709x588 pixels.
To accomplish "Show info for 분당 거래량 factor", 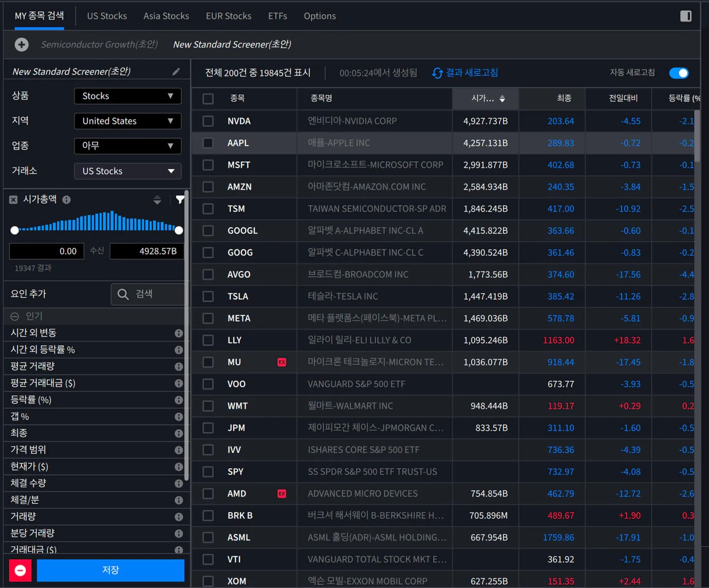I will point(179,534).
